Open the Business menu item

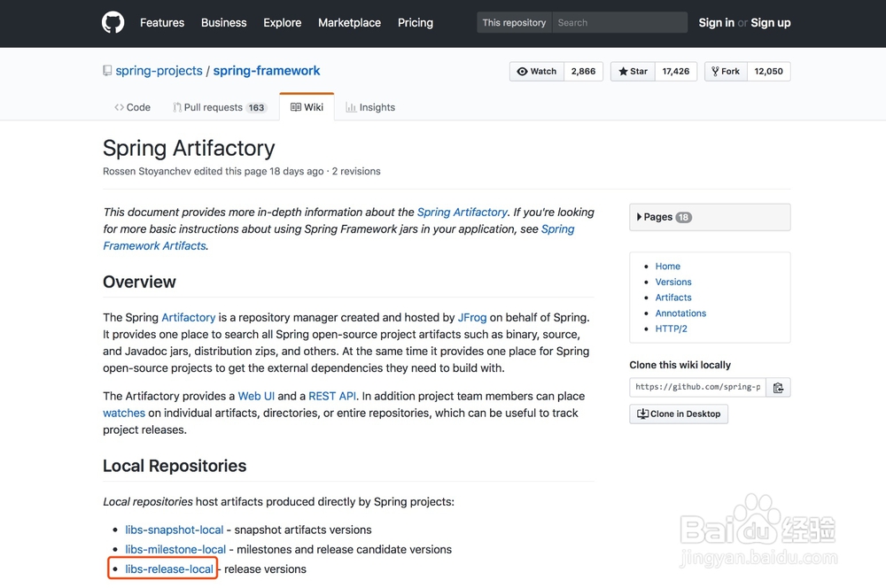224,23
